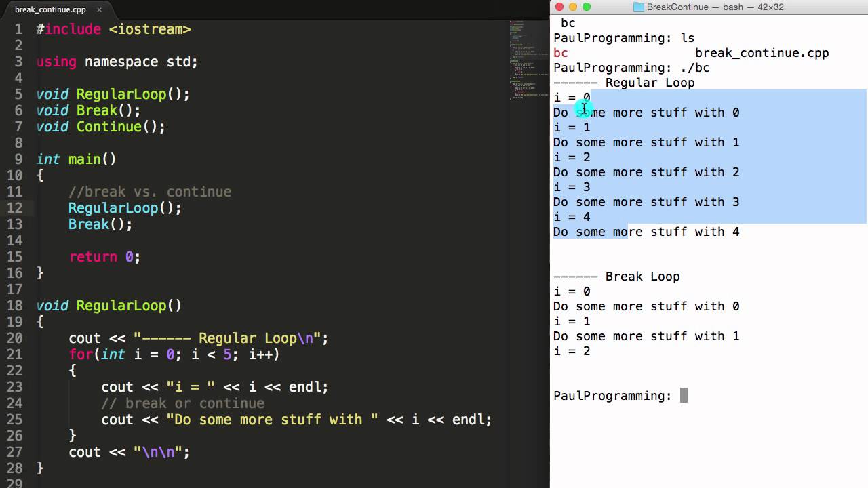868x488 pixels.
Task: Click the '------ Break Loop' Terminal output line
Action: coord(616,277)
